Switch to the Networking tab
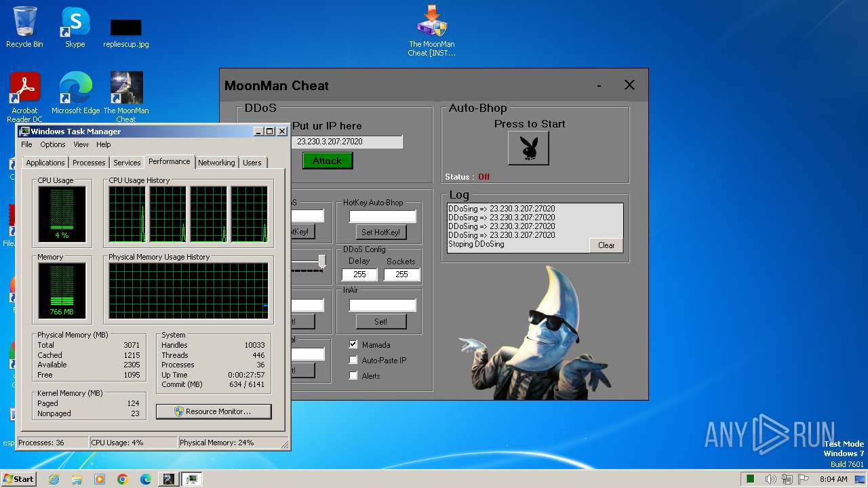 coord(216,163)
